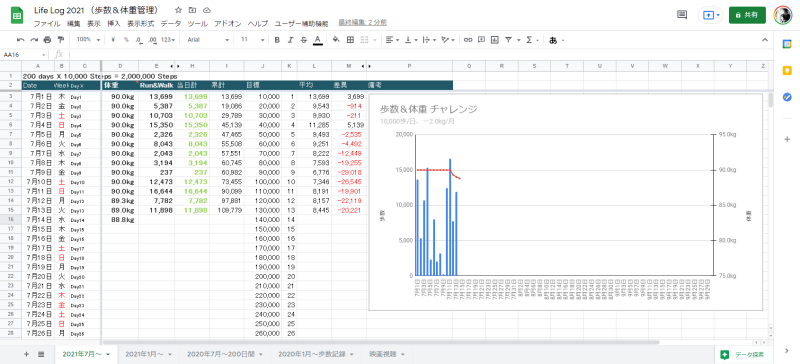Open the fill color picker
This screenshot has height=364, width=800.
pyautogui.click(x=336, y=40)
